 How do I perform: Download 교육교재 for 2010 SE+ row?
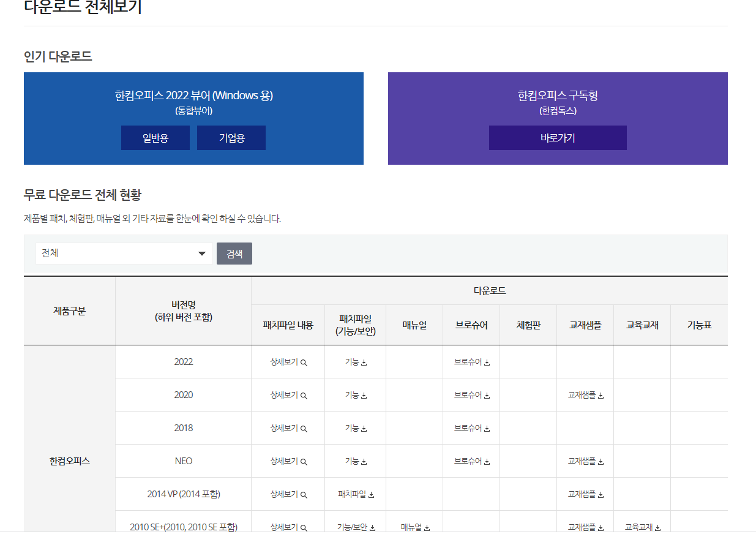click(642, 527)
